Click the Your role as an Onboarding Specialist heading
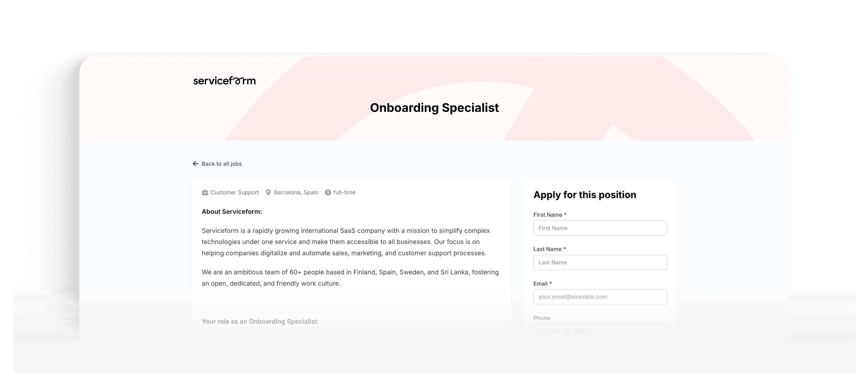 coord(260,321)
